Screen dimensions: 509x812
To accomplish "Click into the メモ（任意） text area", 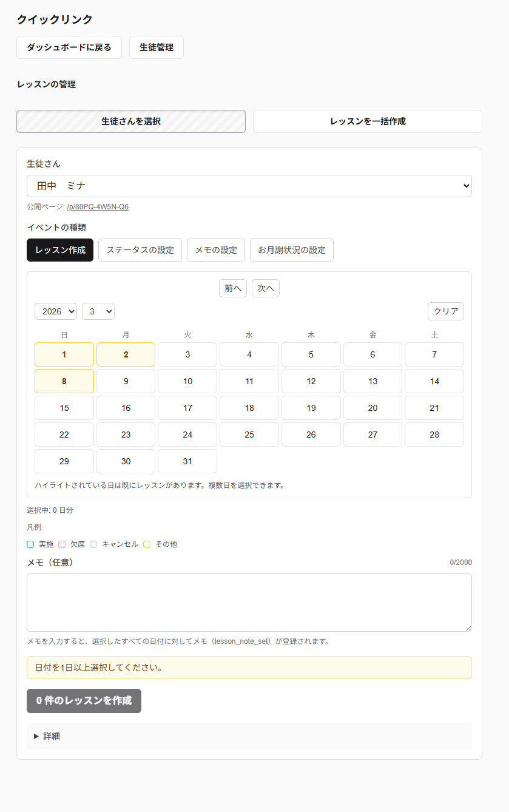I will point(249,603).
